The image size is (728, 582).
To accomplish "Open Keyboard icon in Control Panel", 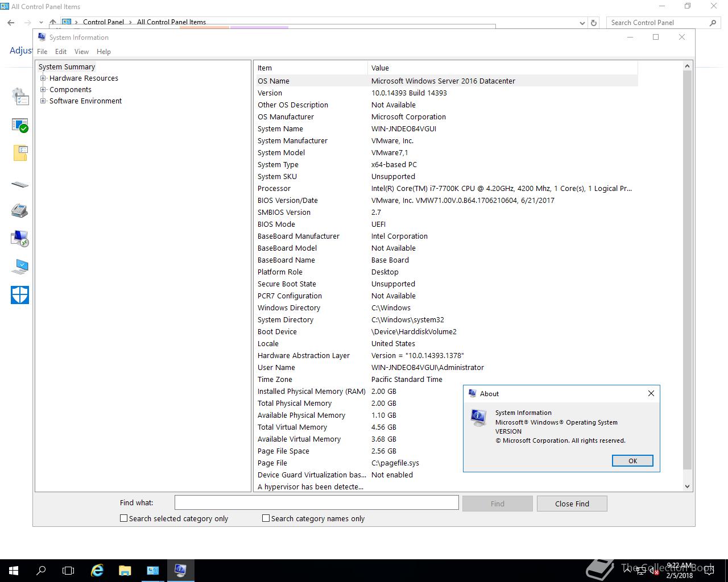I will (x=20, y=184).
